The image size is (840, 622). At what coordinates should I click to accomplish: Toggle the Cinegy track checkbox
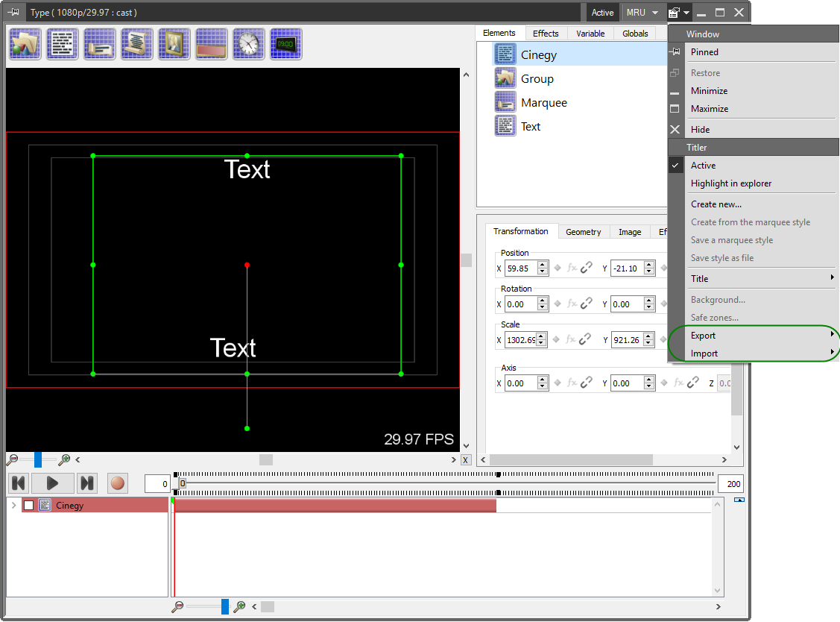pos(29,505)
